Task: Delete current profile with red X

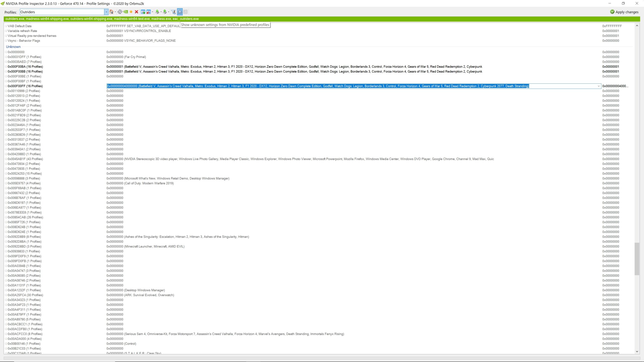Action: point(137,12)
